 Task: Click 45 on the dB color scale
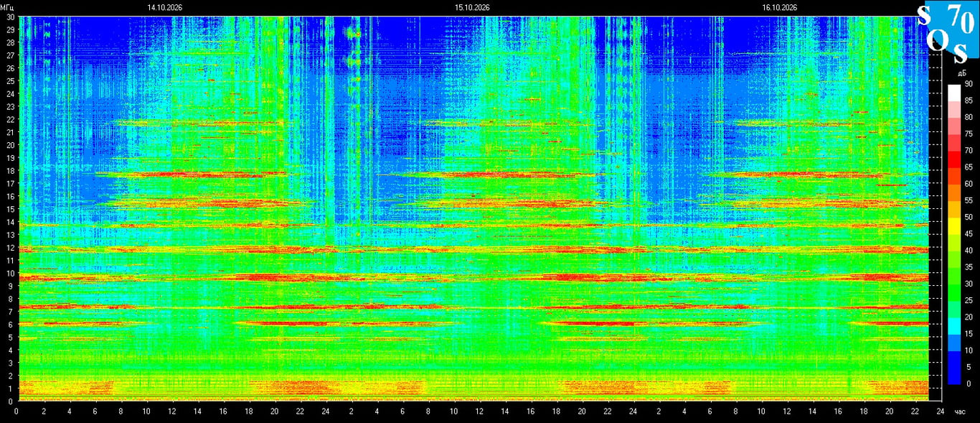click(x=969, y=233)
